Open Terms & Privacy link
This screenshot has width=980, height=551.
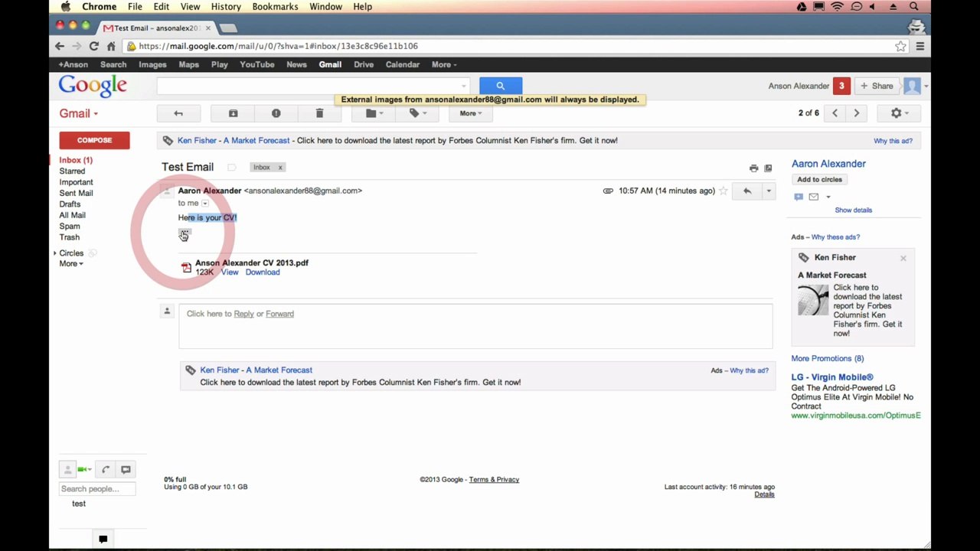click(494, 480)
